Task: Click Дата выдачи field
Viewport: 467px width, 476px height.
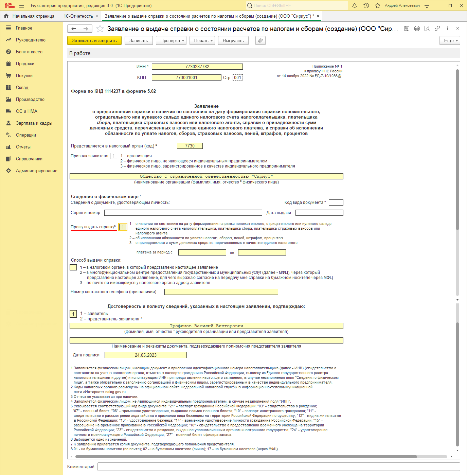Action: click(319, 213)
